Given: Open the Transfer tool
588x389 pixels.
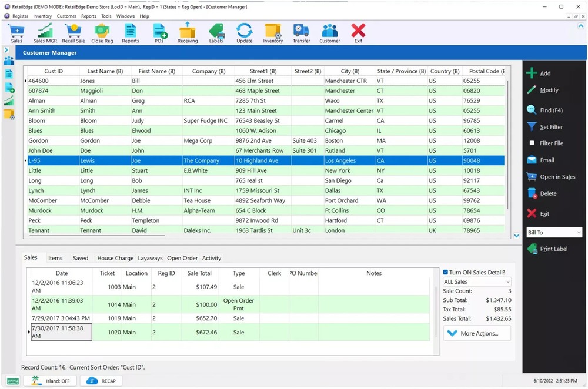Looking at the screenshot, I should click(x=301, y=33).
